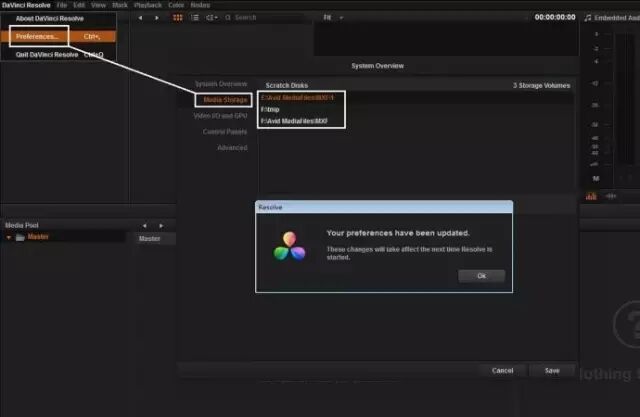The image size is (640, 417).
Task: Click the Media Pool panel title
Action: [22, 225]
